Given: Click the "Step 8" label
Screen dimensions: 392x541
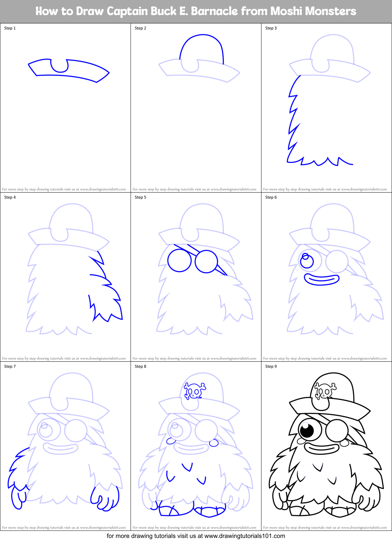Looking at the screenshot, I should (140, 366).
